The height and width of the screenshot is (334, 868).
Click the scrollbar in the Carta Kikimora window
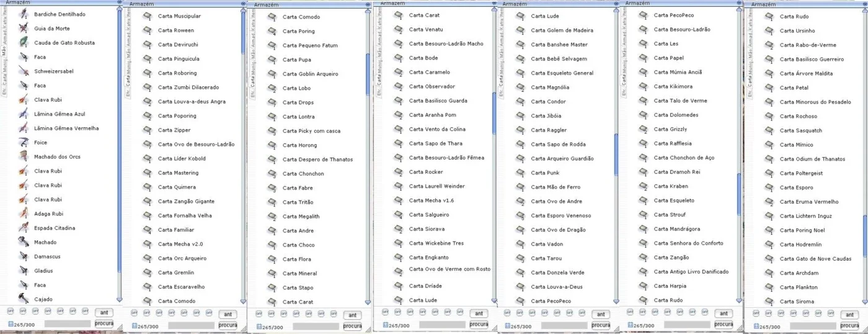738,194
